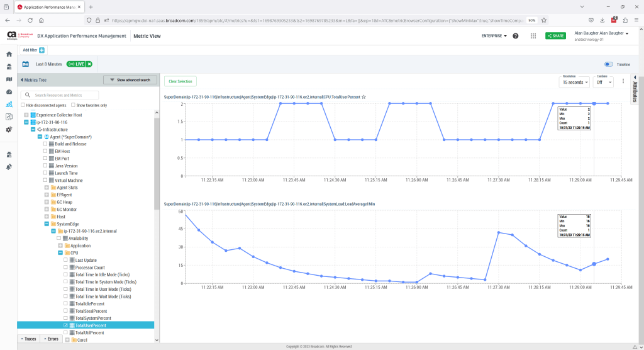
Task: Open the apps grid launcher icon
Action: coord(533,36)
